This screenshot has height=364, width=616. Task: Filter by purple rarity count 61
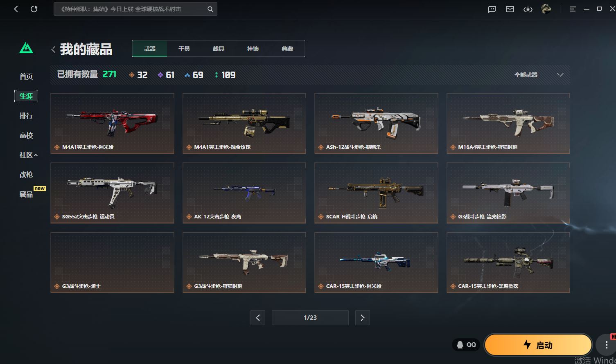(x=166, y=75)
